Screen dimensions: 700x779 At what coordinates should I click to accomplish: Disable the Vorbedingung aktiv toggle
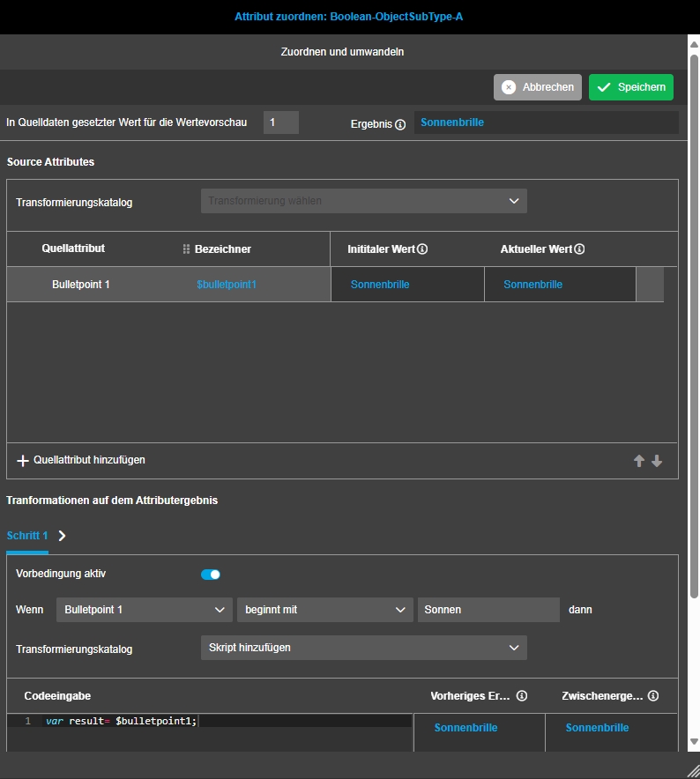click(211, 575)
